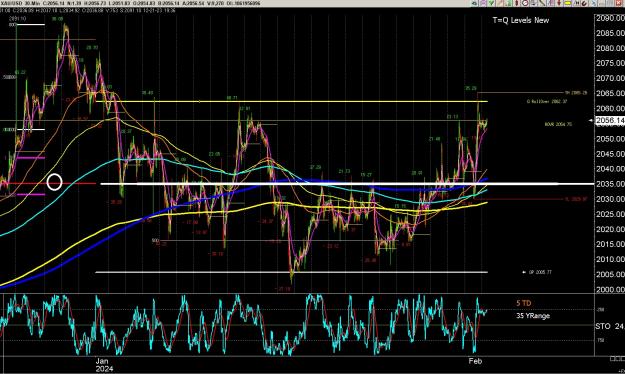
Task: Click the green checkmark toolbar icon
Action: click(x=491, y=3)
